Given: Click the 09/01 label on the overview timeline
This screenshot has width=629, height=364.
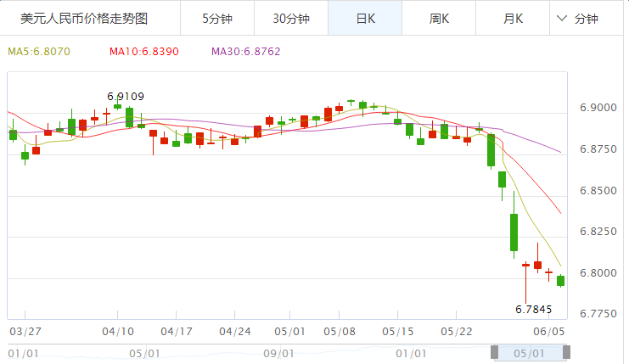Looking at the screenshot, I should click(278, 354).
